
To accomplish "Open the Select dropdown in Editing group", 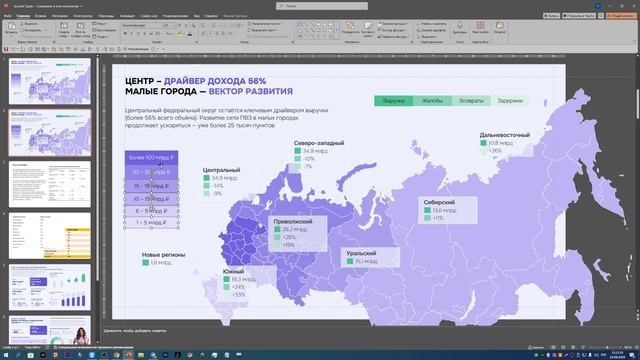I will click(426, 37).
